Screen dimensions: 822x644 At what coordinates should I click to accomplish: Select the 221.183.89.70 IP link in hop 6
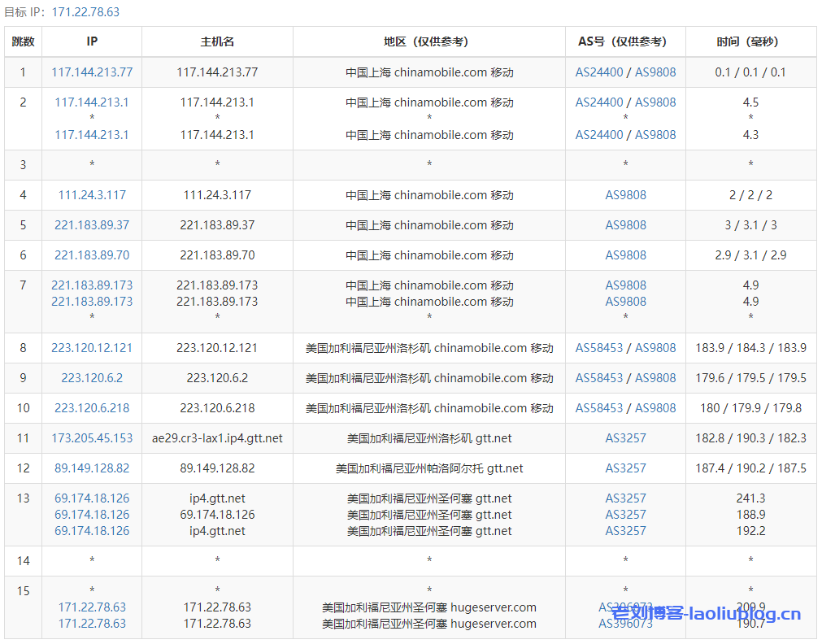point(92,255)
